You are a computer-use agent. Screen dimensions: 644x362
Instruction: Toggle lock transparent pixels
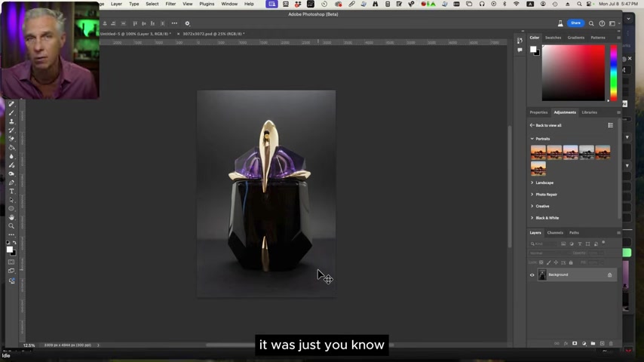click(x=541, y=262)
